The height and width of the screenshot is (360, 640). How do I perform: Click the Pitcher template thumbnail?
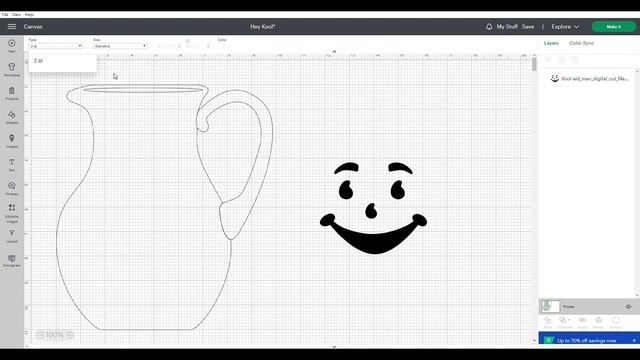point(550,306)
